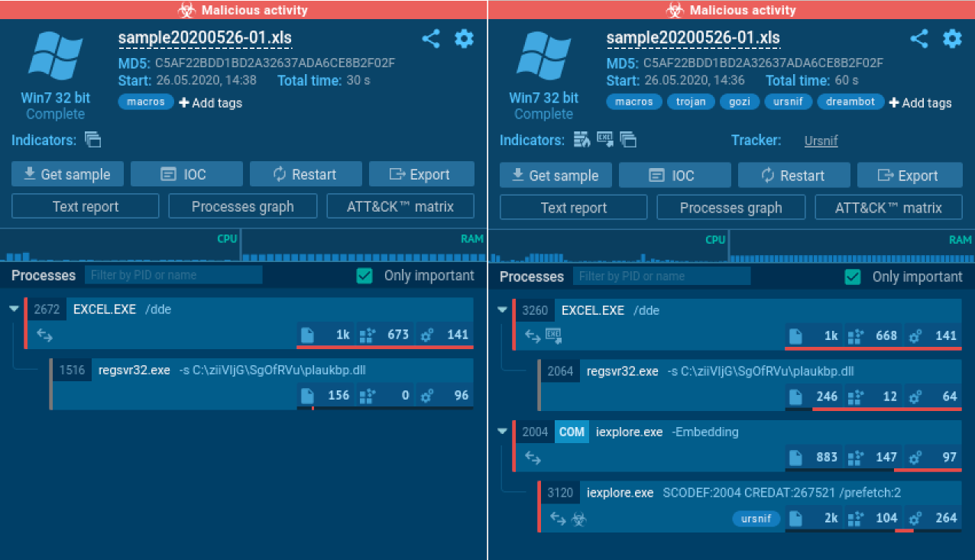Screen dimensions: 975x560
Task: Click network arrows icon on iexplore.exe 2004
Action: (x=533, y=457)
